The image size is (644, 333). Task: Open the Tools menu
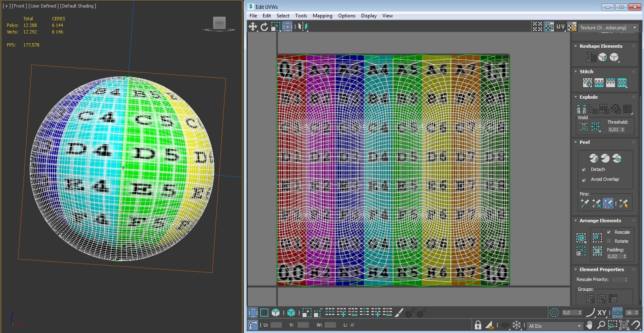click(301, 16)
